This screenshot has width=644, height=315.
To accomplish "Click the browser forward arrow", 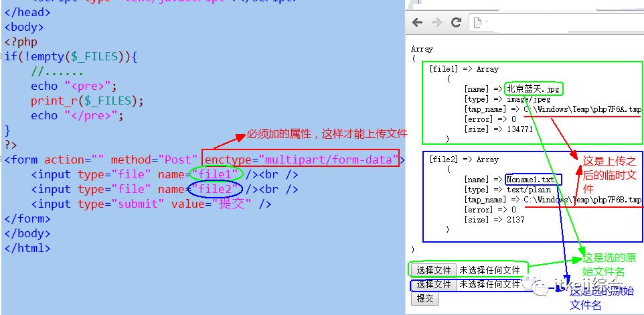I will tap(436, 22).
